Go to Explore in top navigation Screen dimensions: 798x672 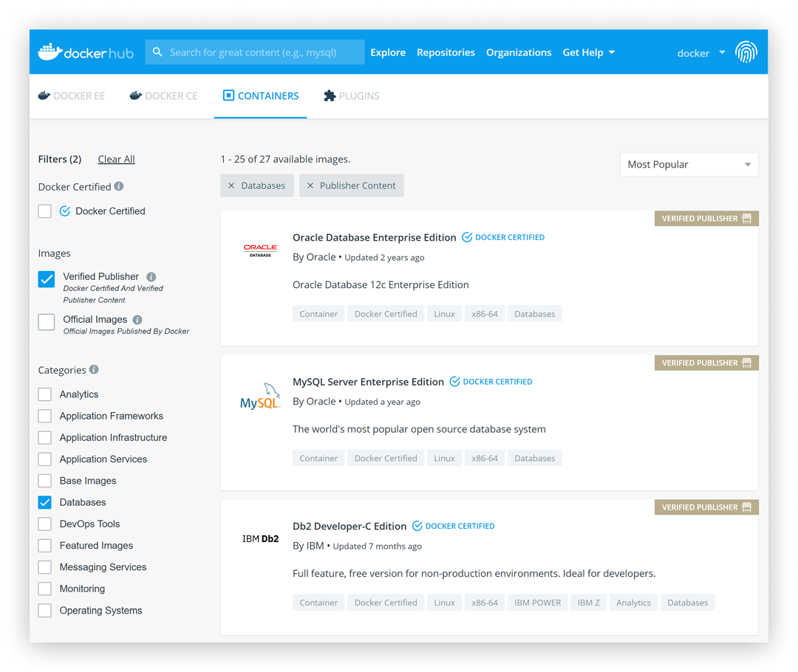point(388,52)
